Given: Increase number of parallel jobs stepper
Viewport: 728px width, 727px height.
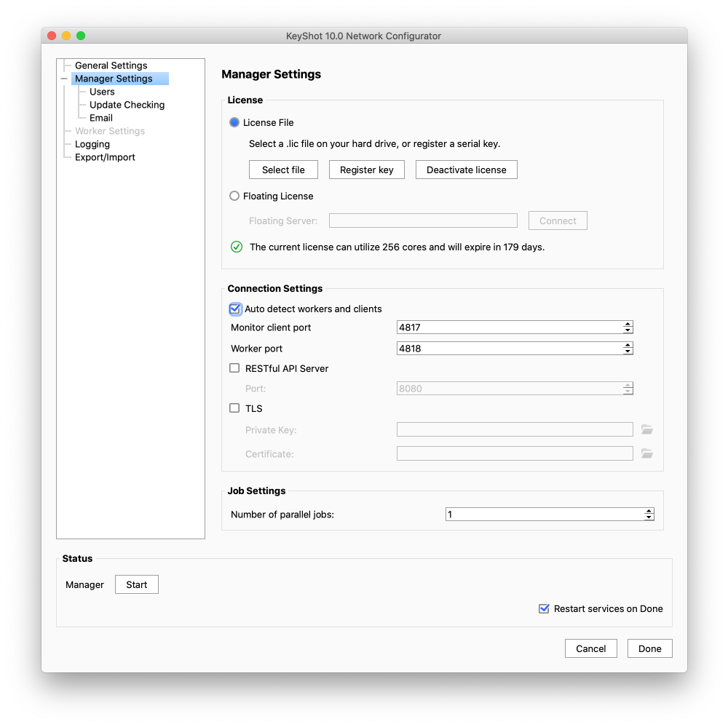Looking at the screenshot, I should tap(649, 512).
